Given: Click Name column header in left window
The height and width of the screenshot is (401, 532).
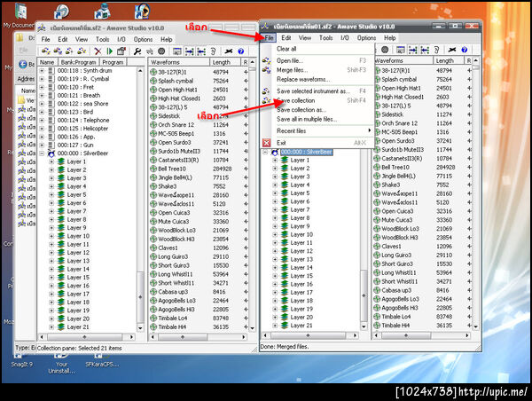Looking at the screenshot, I should coord(47,62).
